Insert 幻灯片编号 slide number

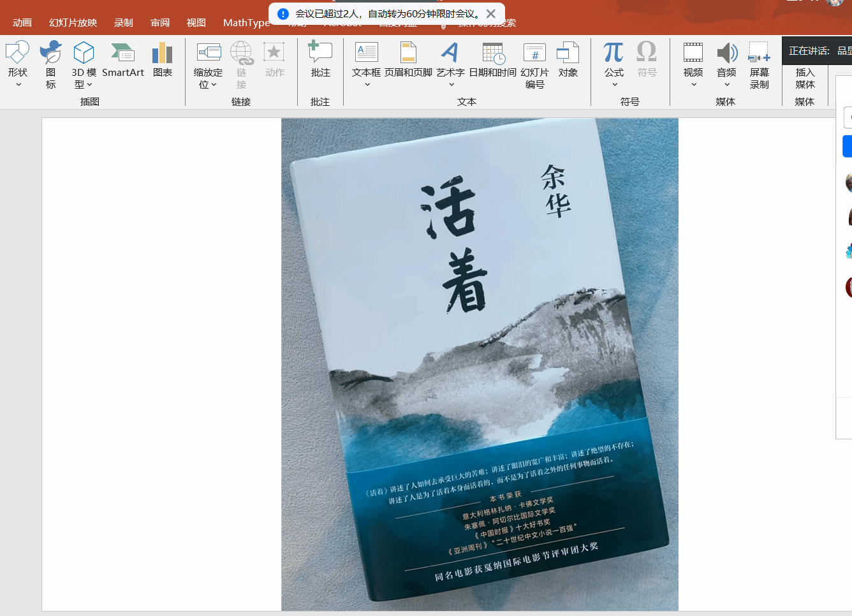coord(534,65)
